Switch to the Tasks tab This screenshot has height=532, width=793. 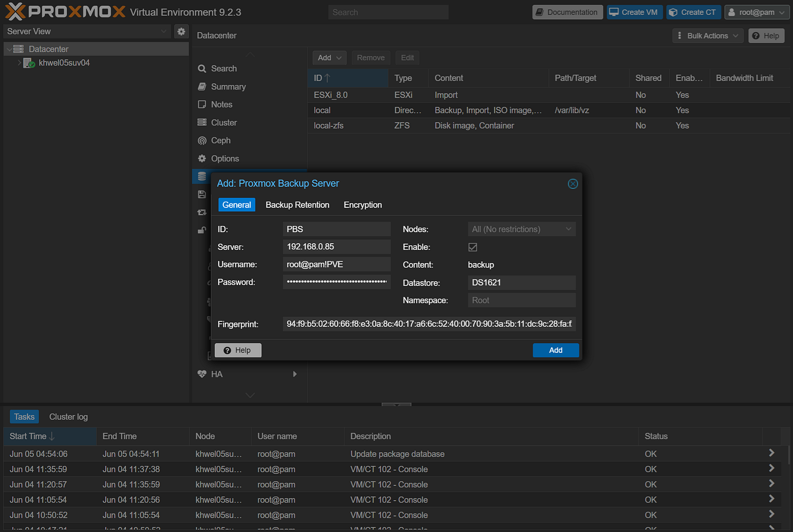24,417
